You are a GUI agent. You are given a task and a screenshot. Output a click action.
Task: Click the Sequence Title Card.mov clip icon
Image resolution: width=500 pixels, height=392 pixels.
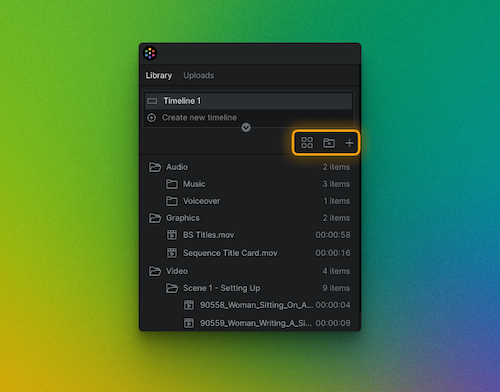(x=172, y=253)
